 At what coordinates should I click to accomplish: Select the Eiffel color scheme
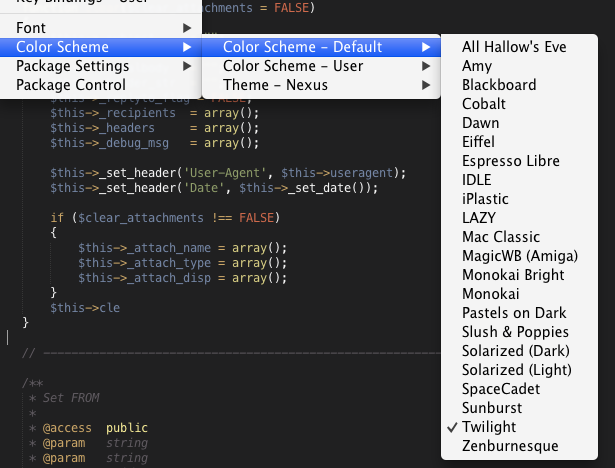click(x=519, y=142)
